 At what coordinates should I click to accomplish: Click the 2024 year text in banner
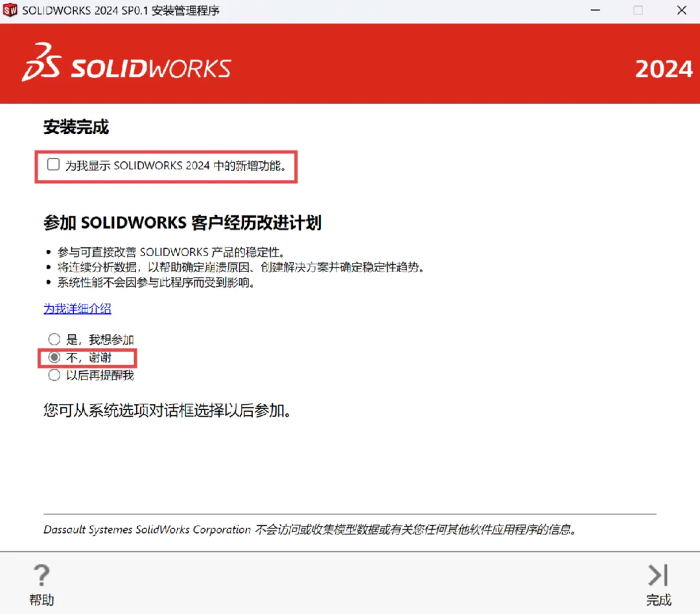(664, 69)
